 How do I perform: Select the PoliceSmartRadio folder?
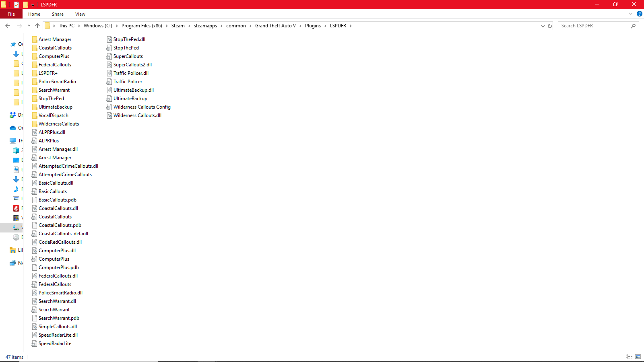pos(54,82)
